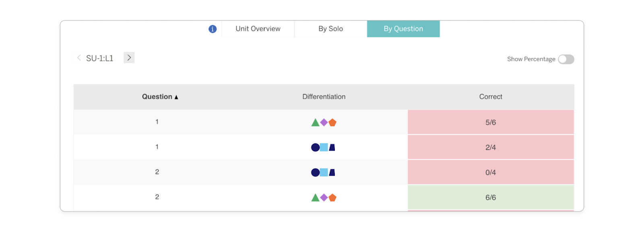Click the Correct column header
The height and width of the screenshot is (232, 644).
click(491, 96)
